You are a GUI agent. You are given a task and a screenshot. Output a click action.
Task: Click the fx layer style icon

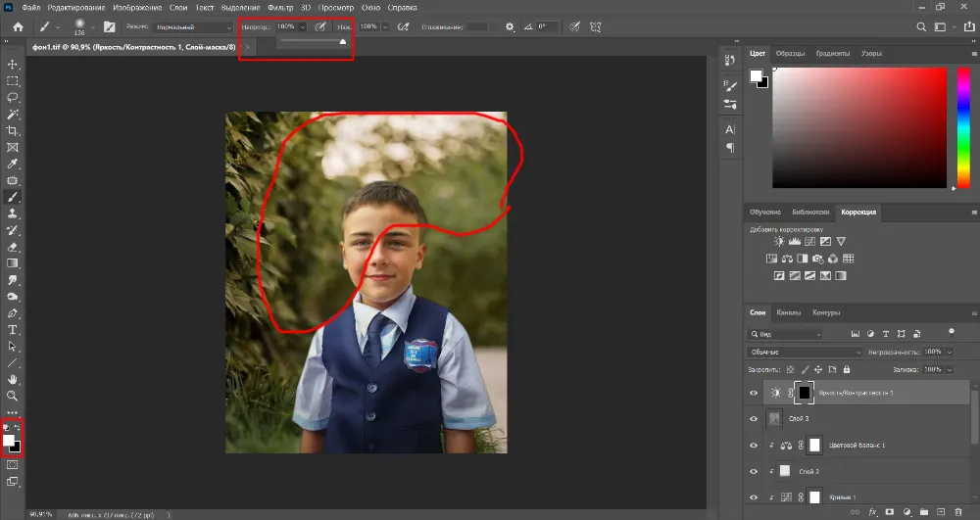[872, 512]
